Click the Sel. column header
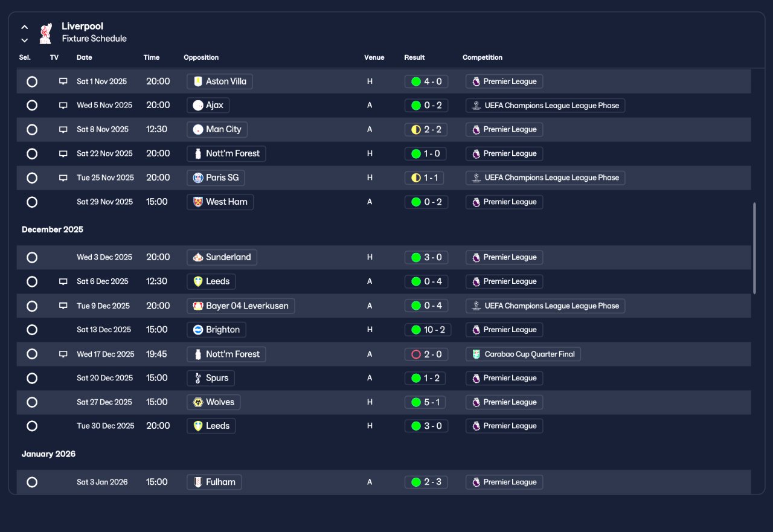Image resolution: width=773 pixels, height=532 pixels. click(25, 57)
